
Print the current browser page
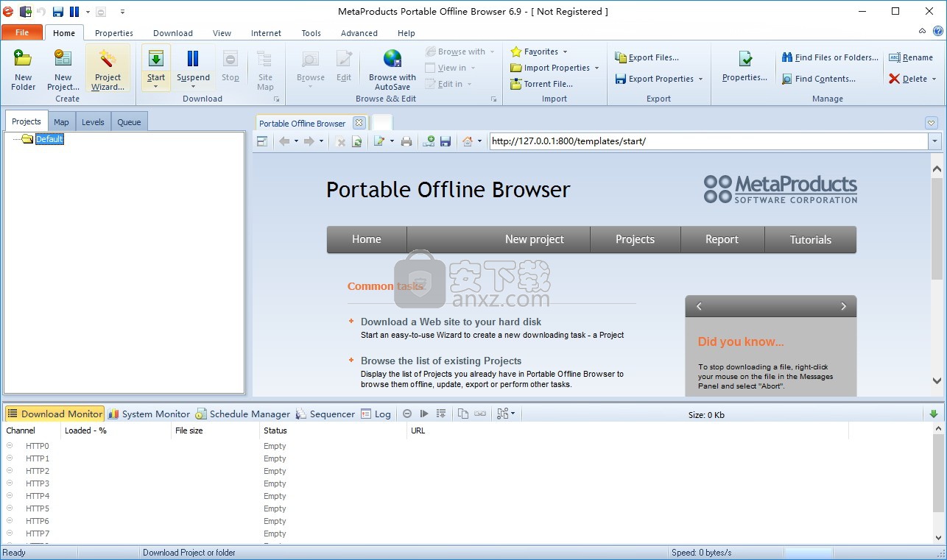pos(406,141)
